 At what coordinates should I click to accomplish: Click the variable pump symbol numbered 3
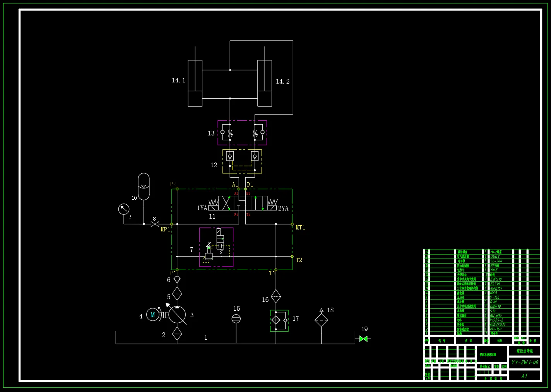[177, 315]
